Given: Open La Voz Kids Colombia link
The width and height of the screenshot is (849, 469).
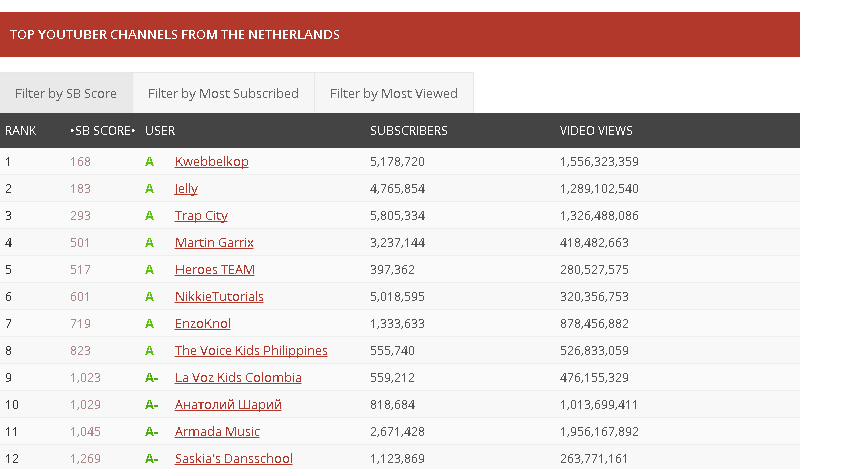Looking at the screenshot, I should pos(238,378).
